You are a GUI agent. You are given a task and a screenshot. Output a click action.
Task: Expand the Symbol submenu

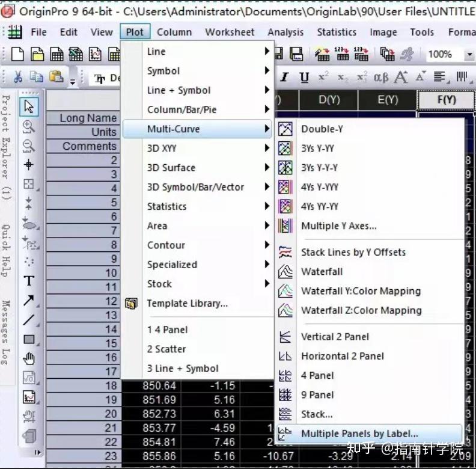click(x=197, y=71)
